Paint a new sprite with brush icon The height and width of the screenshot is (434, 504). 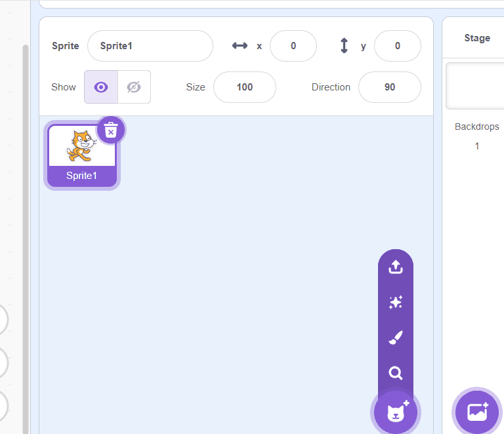coord(396,338)
